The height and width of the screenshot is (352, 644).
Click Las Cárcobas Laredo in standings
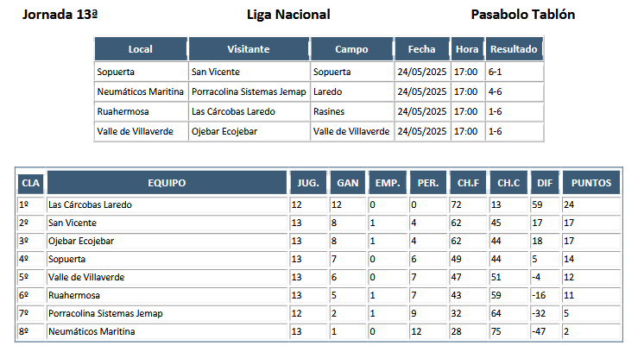90,204
